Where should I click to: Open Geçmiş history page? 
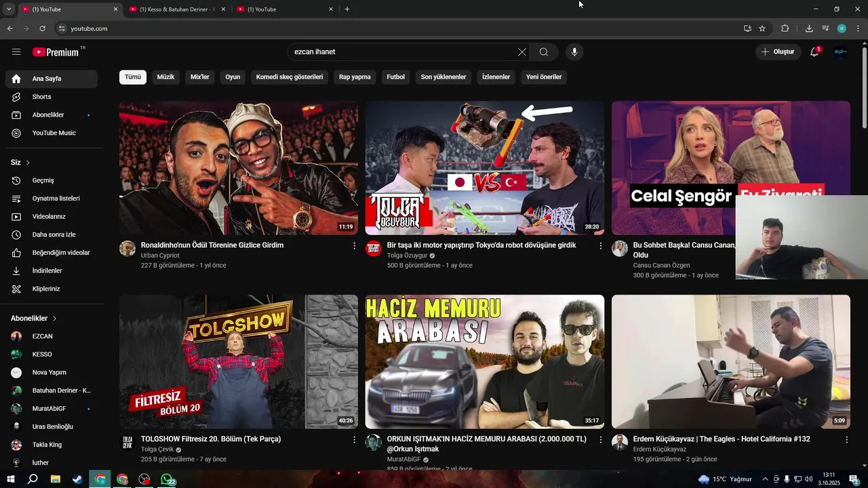[x=52, y=180]
